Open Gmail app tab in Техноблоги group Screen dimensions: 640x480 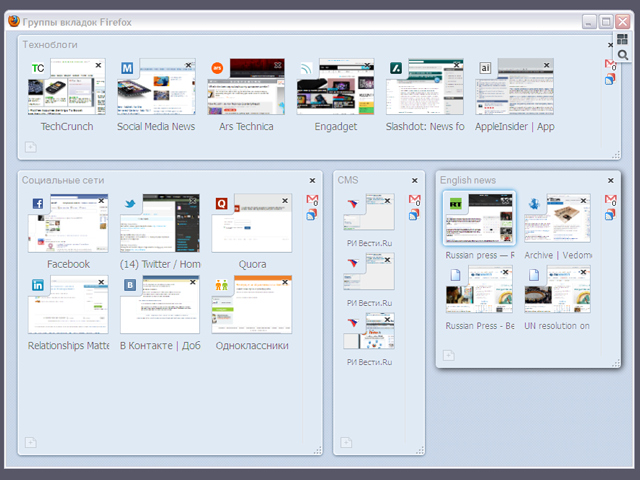(610, 65)
